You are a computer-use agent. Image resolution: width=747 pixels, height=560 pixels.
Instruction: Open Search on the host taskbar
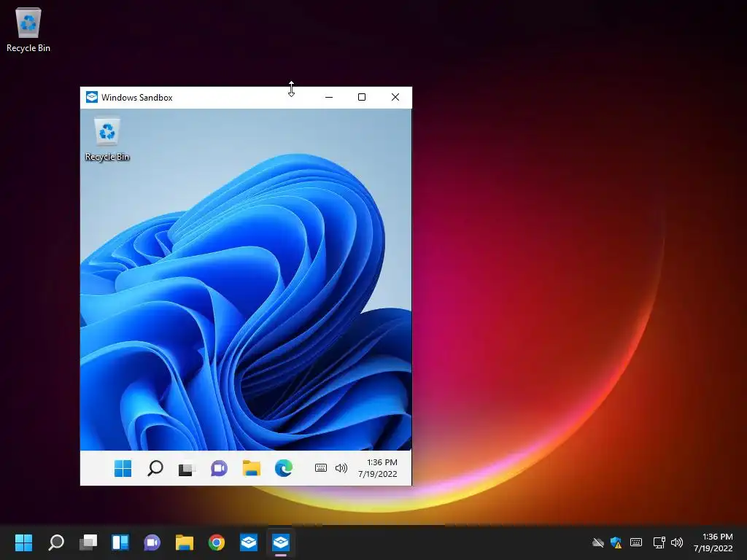(56, 542)
